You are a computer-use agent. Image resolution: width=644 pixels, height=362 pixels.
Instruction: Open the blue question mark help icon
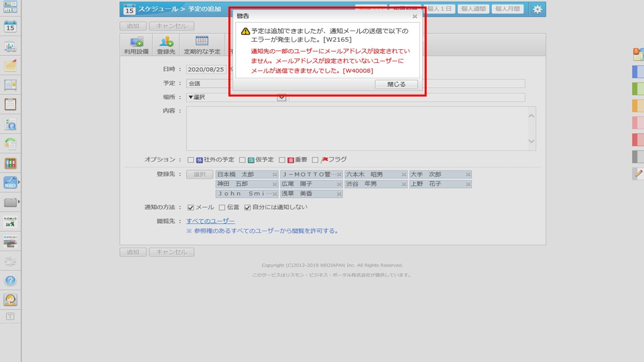click(x=11, y=281)
